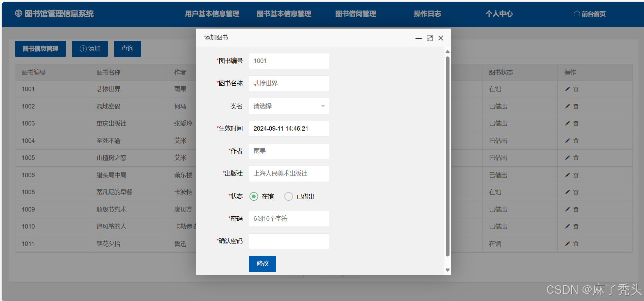Focus the 图书编号 input field
The width and height of the screenshot is (644, 301).
pyautogui.click(x=289, y=61)
